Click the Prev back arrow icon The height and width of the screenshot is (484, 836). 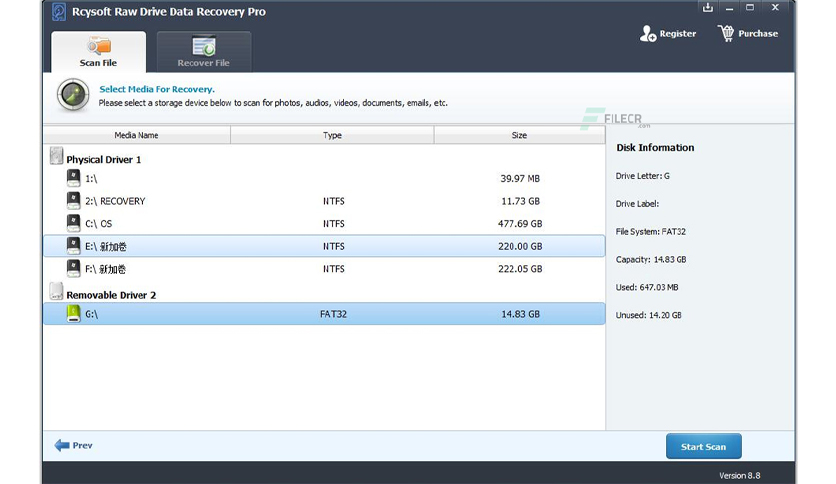[62, 445]
